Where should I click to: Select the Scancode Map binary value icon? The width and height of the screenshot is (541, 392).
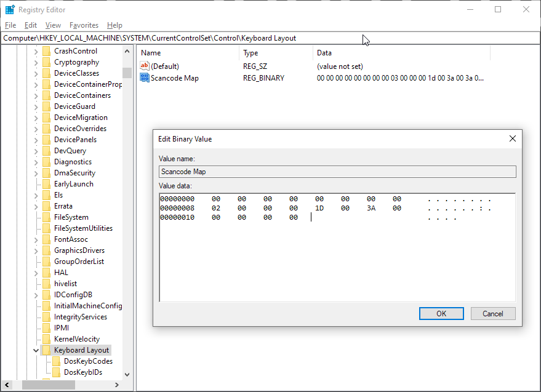144,78
